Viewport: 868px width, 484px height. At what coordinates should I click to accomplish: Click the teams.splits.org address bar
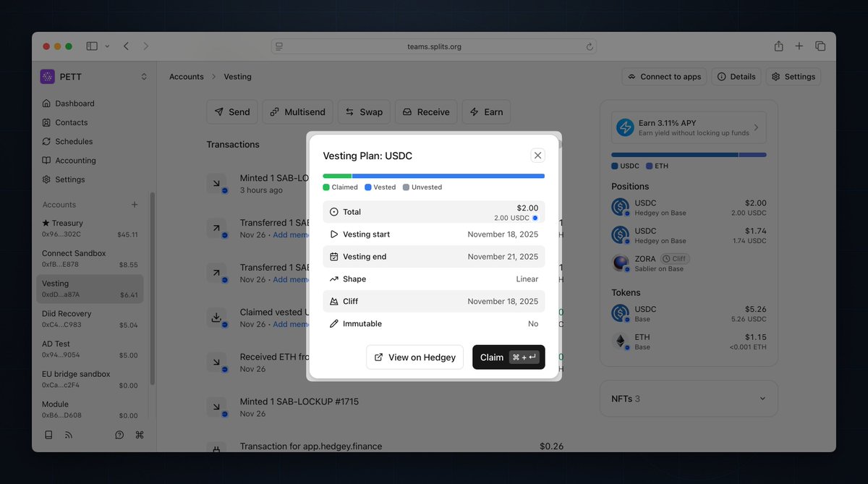pos(434,46)
